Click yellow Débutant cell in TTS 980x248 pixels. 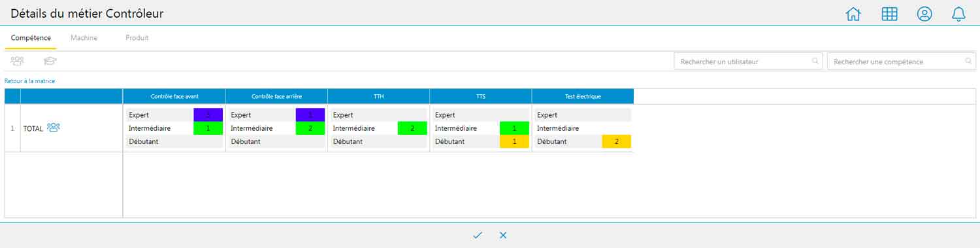click(514, 141)
